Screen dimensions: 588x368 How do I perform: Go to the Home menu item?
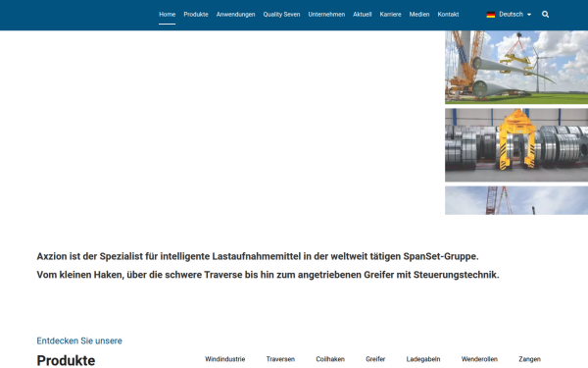tap(167, 15)
